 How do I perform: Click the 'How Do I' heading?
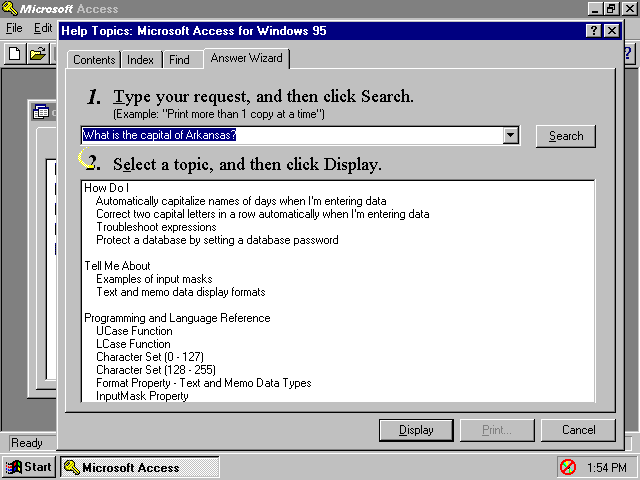[x=107, y=188]
